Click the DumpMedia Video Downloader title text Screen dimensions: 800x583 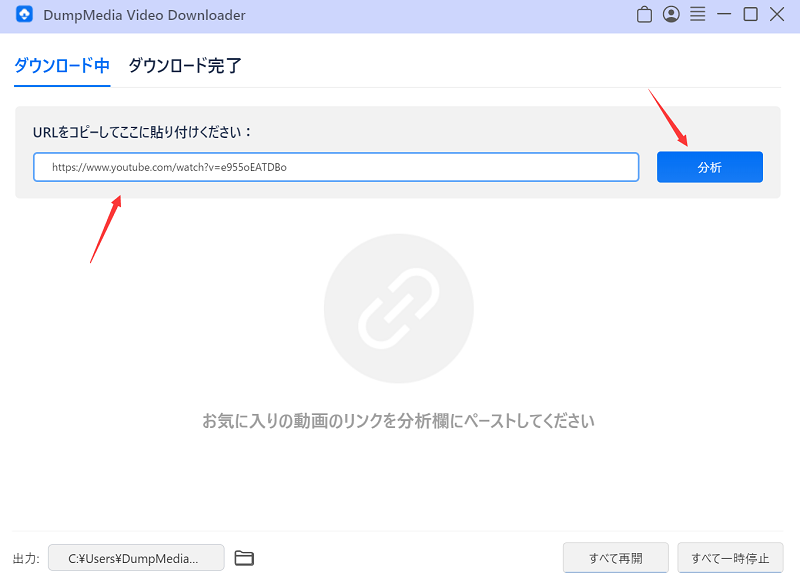click(x=145, y=15)
